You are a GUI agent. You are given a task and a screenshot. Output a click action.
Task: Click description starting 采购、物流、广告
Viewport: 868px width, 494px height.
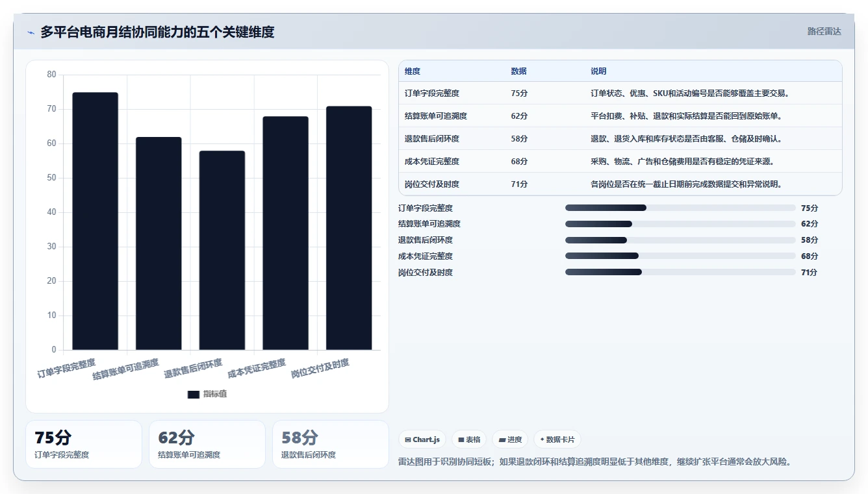(x=682, y=162)
